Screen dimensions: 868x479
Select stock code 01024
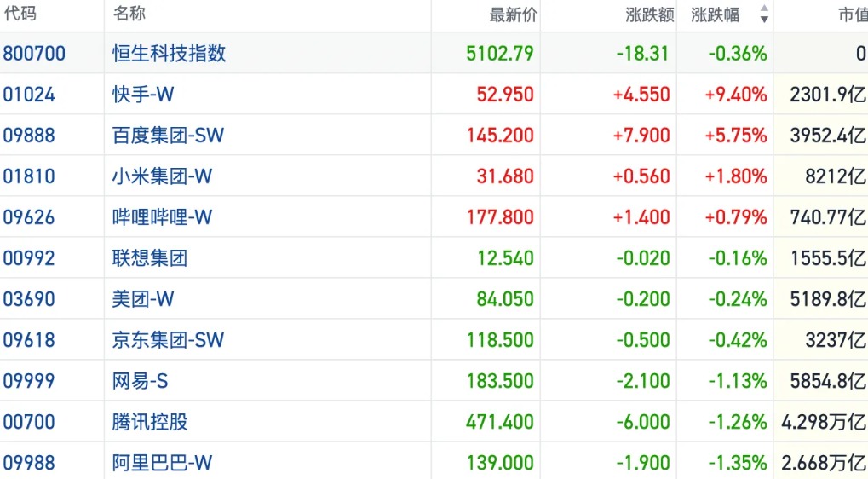click(29, 95)
